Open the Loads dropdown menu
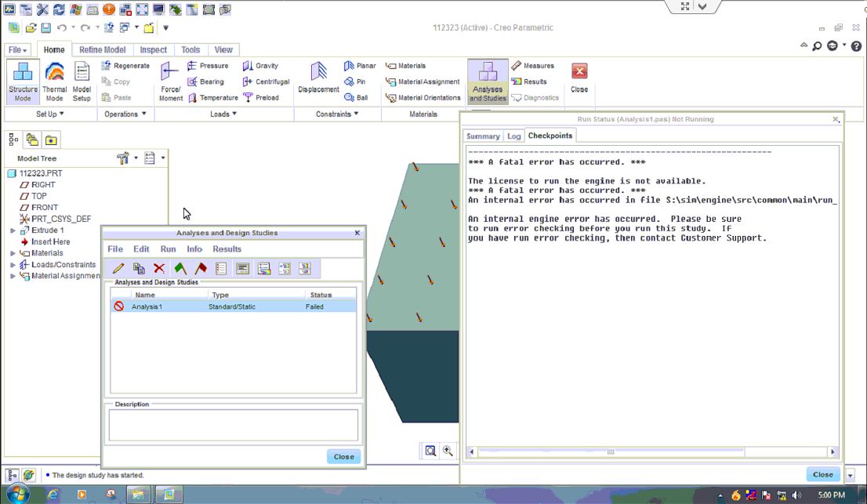Image resolution: width=867 pixels, height=504 pixels. [x=225, y=113]
